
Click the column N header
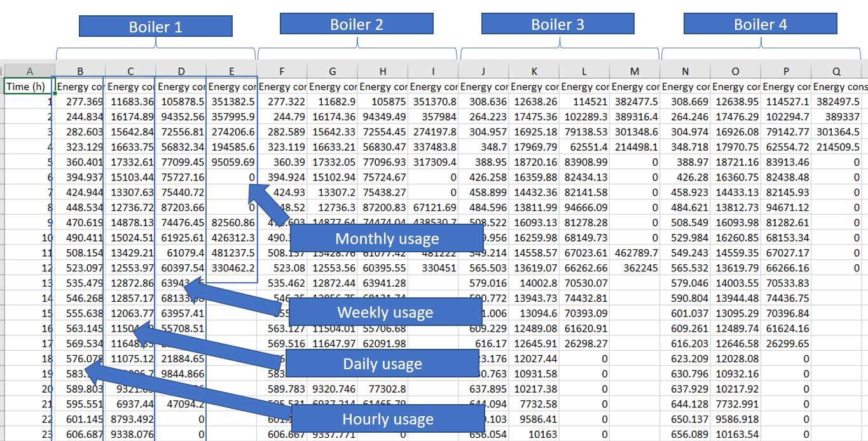click(685, 71)
